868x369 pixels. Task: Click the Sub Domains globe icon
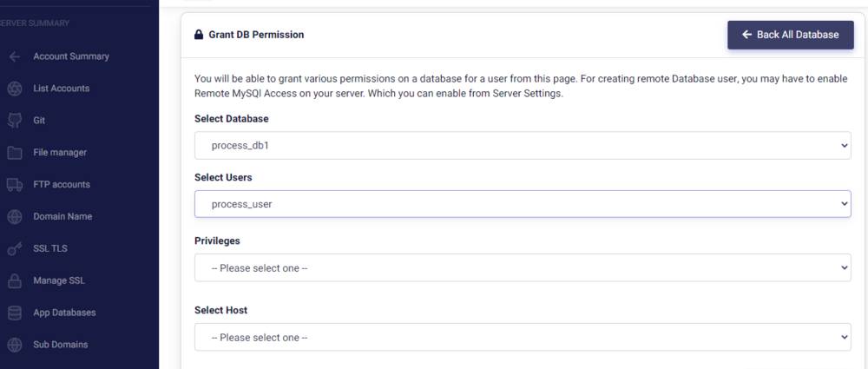pyautogui.click(x=14, y=345)
